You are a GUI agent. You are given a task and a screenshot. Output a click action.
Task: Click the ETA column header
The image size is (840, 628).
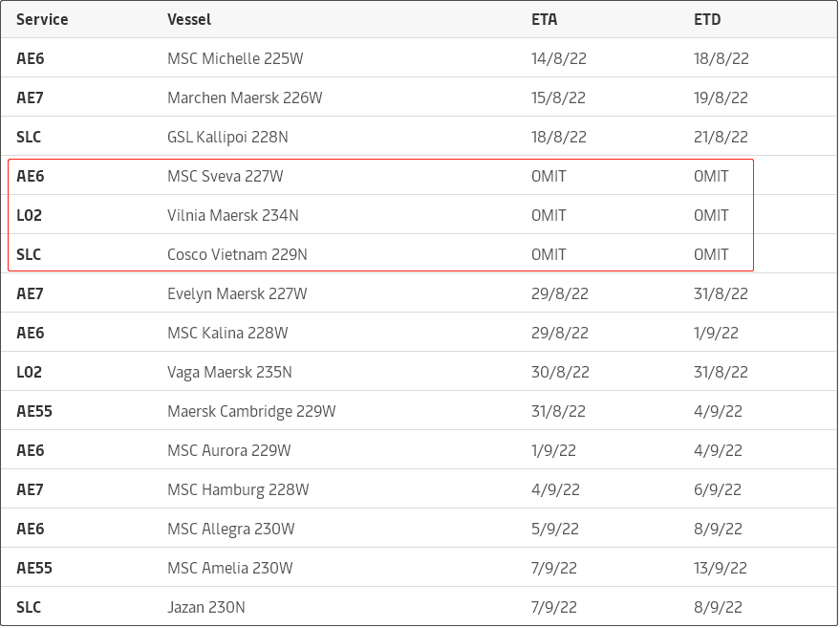point(545,19)
